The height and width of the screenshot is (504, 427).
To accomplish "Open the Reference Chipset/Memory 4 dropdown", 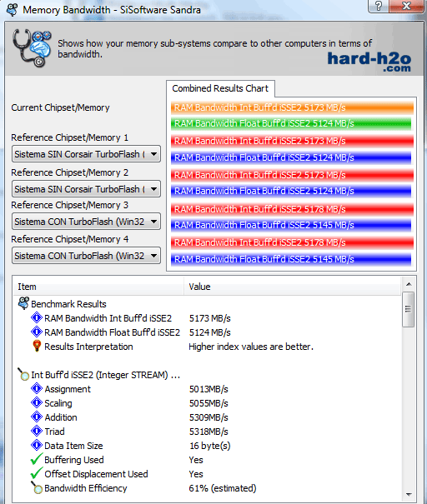I will [x=86, y=256].
